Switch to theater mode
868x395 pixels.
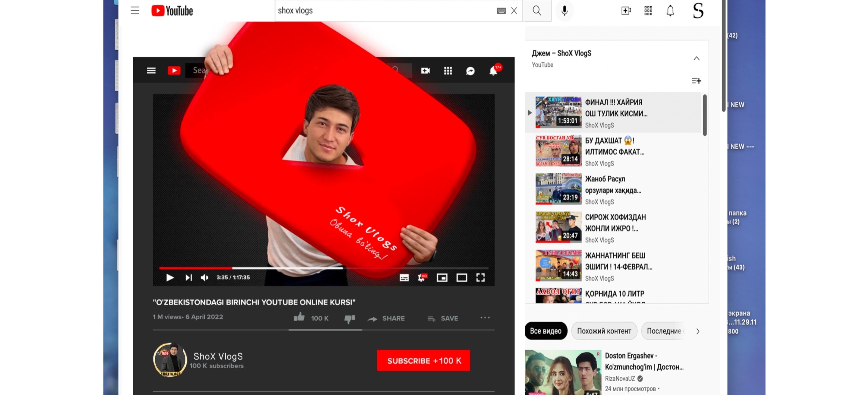point(462,278)
